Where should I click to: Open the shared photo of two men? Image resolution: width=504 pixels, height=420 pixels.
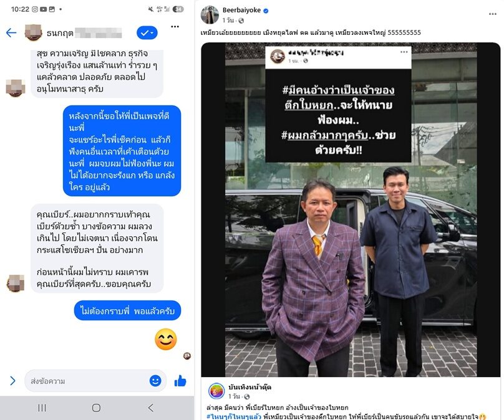[351, 209]
